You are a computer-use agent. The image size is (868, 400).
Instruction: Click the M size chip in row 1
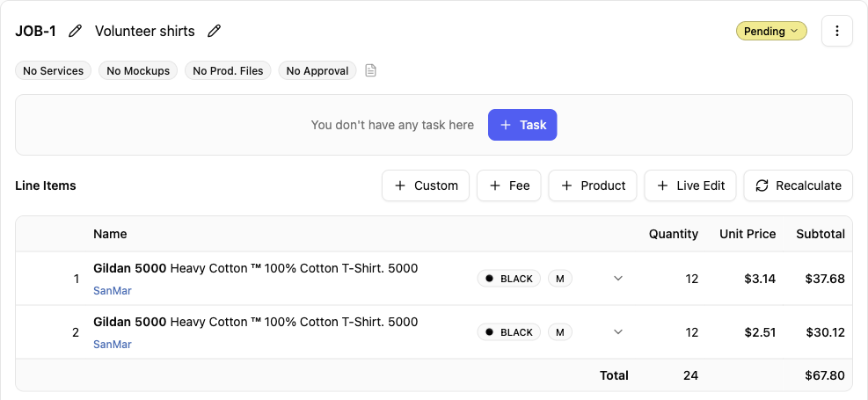(559, 279)
